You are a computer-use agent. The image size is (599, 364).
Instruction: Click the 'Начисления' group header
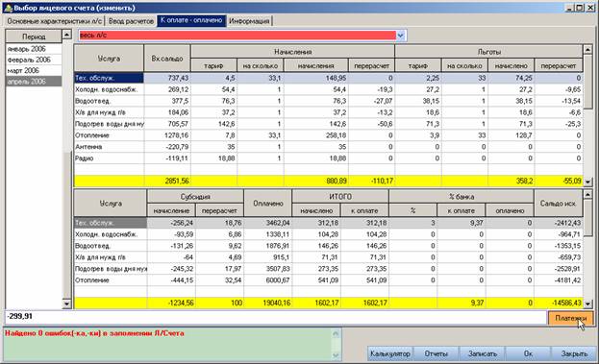point(292,52)
